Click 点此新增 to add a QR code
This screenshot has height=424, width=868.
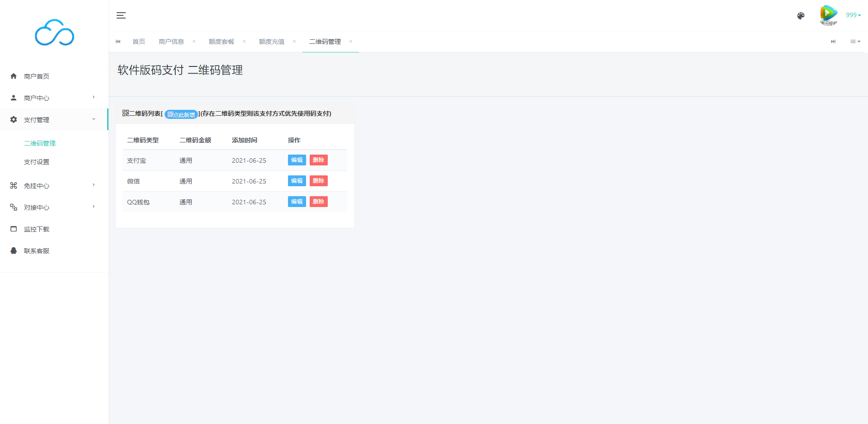coord(181,114)
